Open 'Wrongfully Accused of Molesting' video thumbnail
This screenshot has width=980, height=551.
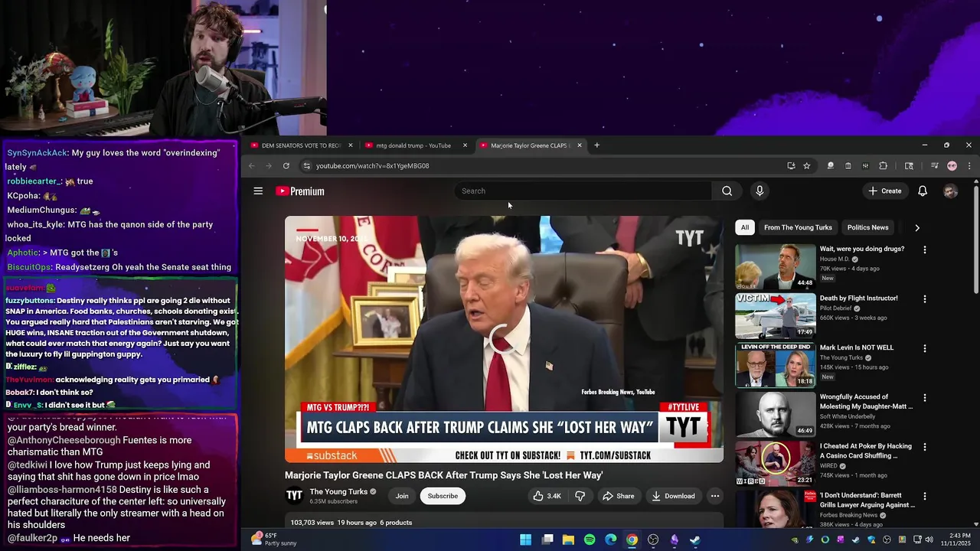pyautogui.click(x=776, y=414)
